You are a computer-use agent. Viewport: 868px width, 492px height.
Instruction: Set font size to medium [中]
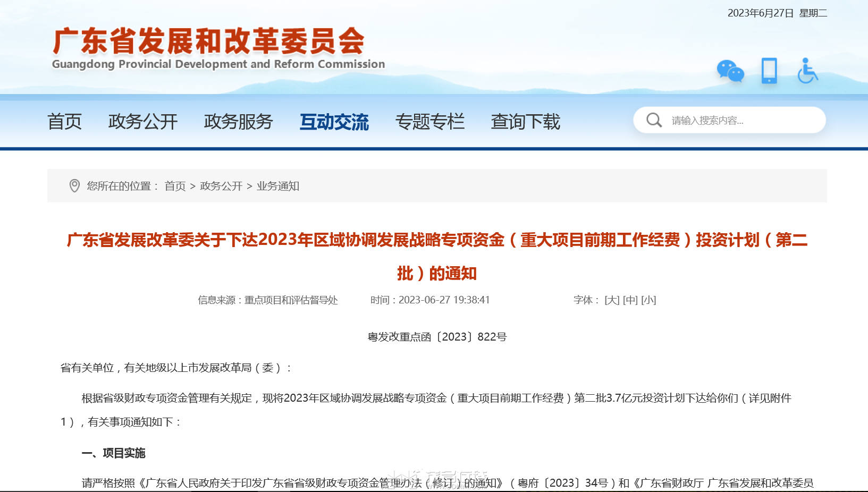[x=630, y=300]
